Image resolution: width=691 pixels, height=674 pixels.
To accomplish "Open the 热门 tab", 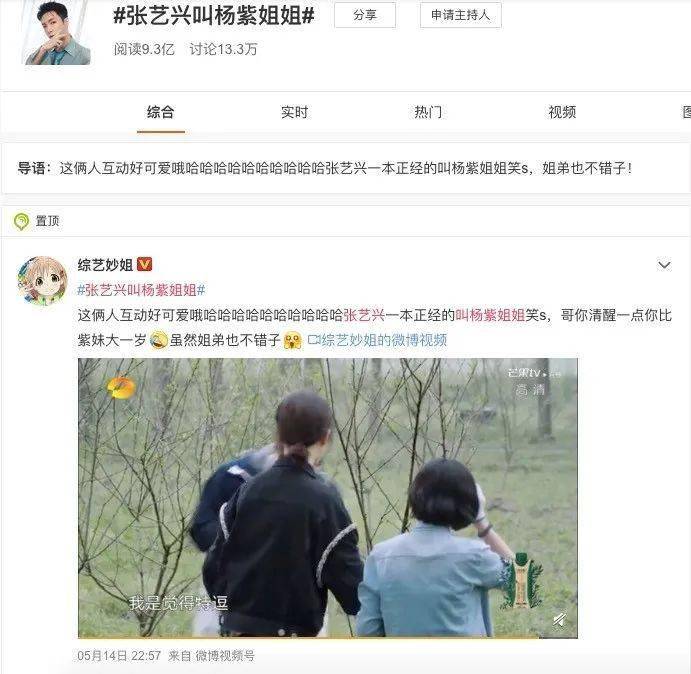I will (x=428, y=112).
